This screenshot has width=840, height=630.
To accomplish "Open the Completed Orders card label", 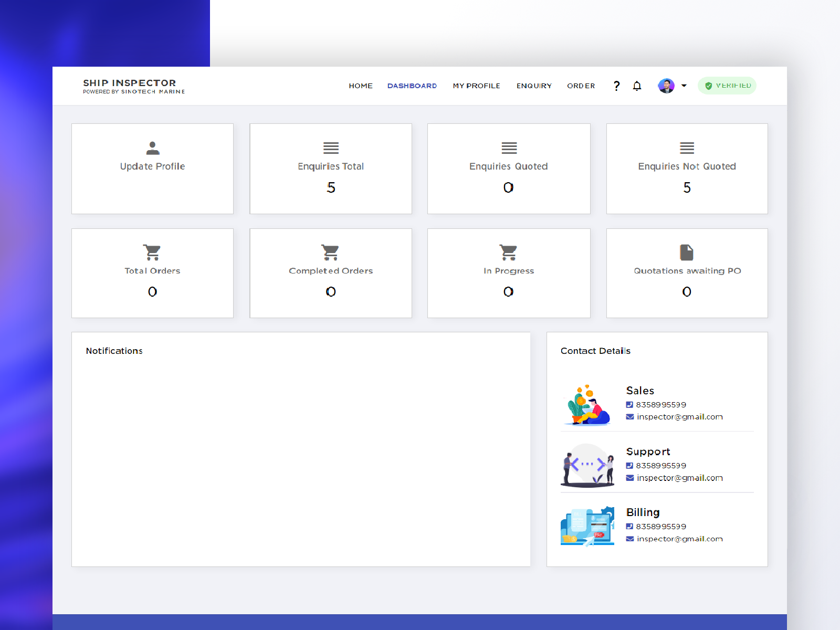I will point(331,271).
